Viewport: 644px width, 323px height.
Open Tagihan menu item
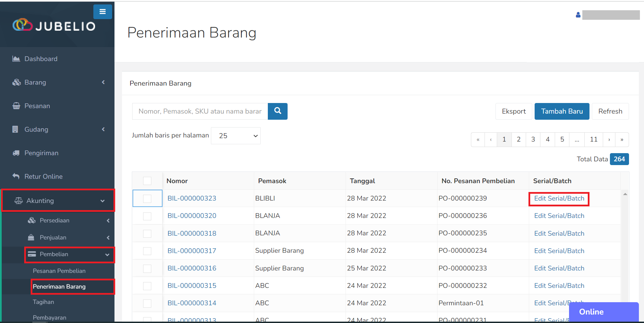(x=43, y=302)
